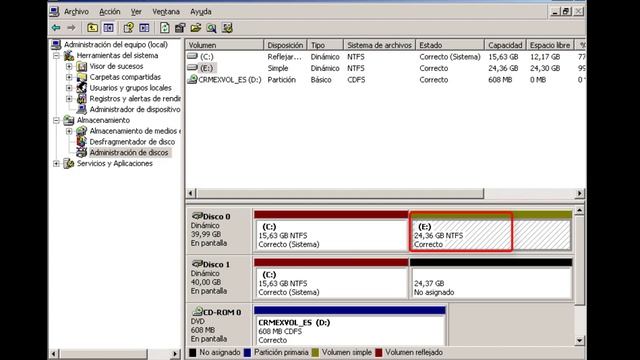Click the Administración de discos icon
The width and height of the screenshot is (640, 360).
(82, 152)
